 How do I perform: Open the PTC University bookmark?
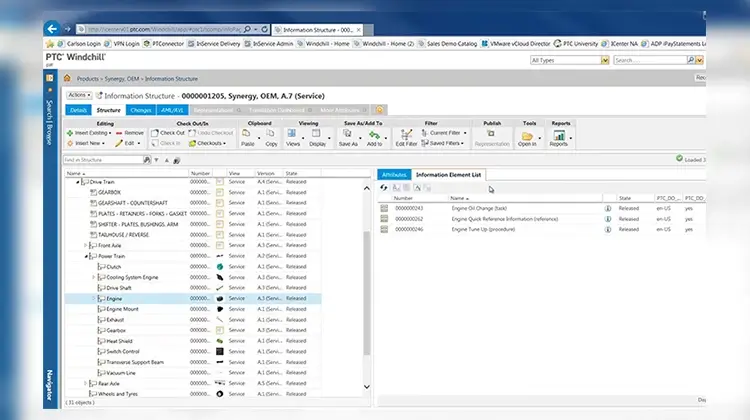pyautogui.click(x=576, y=44)
